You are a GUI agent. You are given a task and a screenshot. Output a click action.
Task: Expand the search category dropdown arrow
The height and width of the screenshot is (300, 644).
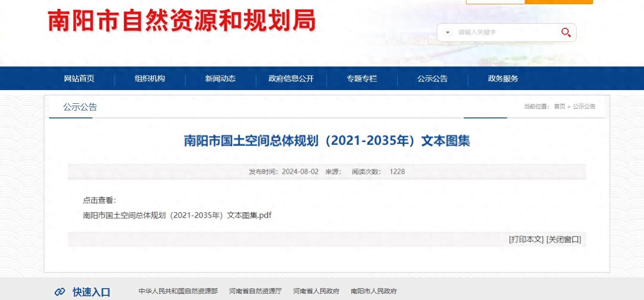coord(448,33)
